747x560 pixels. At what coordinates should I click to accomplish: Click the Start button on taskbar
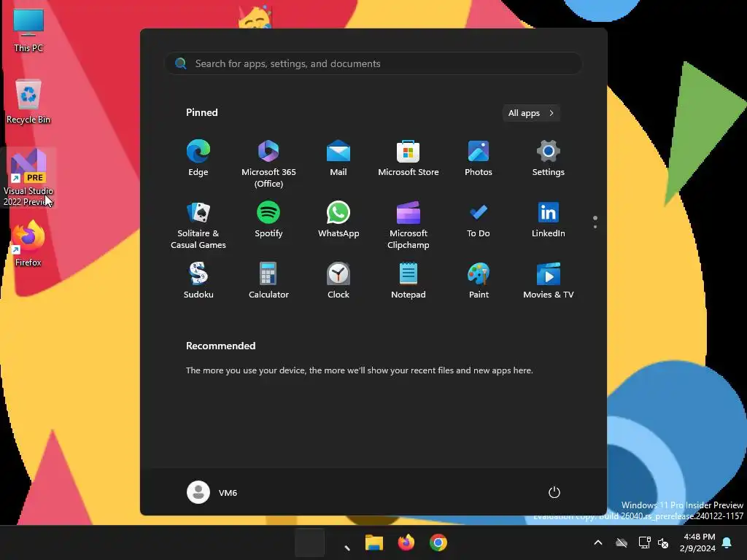[309, 542]
